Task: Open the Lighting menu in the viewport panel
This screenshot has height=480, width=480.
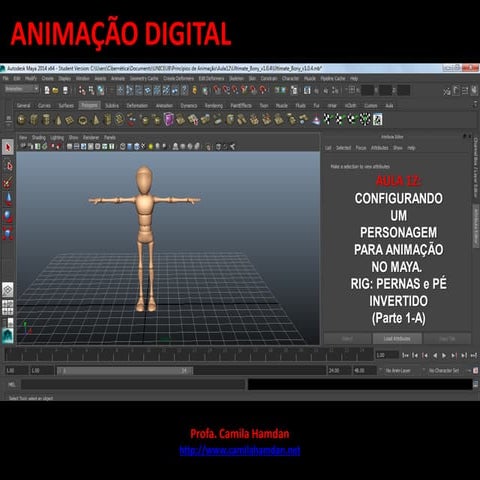Action: click(57, 138)
